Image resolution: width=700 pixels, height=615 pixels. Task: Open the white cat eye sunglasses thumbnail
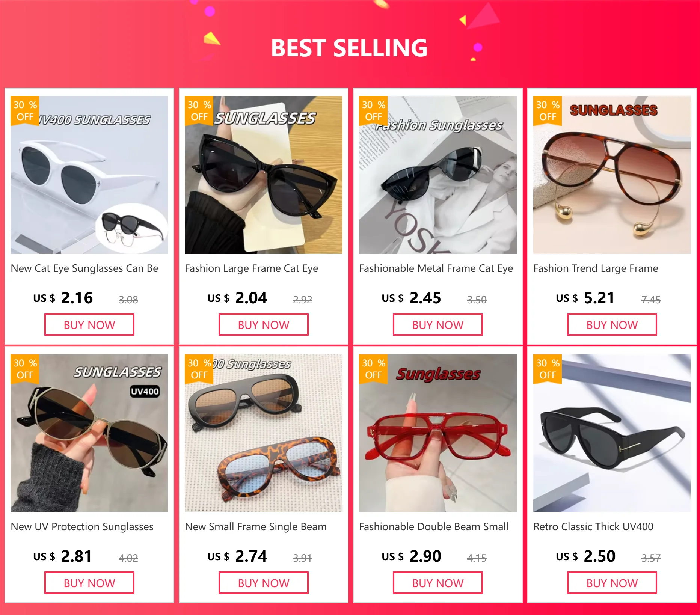(89, 175)
